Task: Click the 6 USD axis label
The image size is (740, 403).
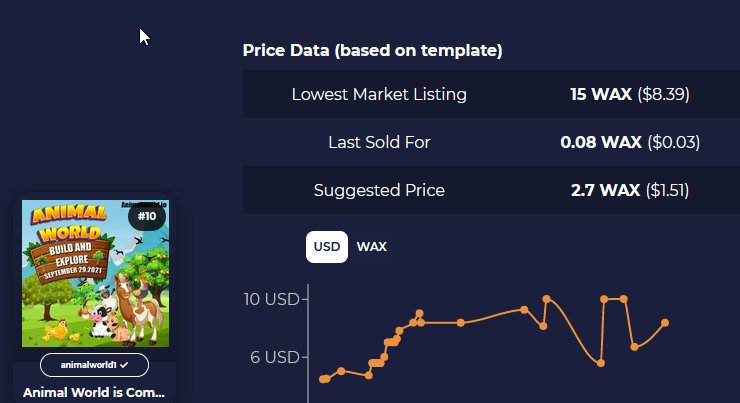Action: (275, 357)
